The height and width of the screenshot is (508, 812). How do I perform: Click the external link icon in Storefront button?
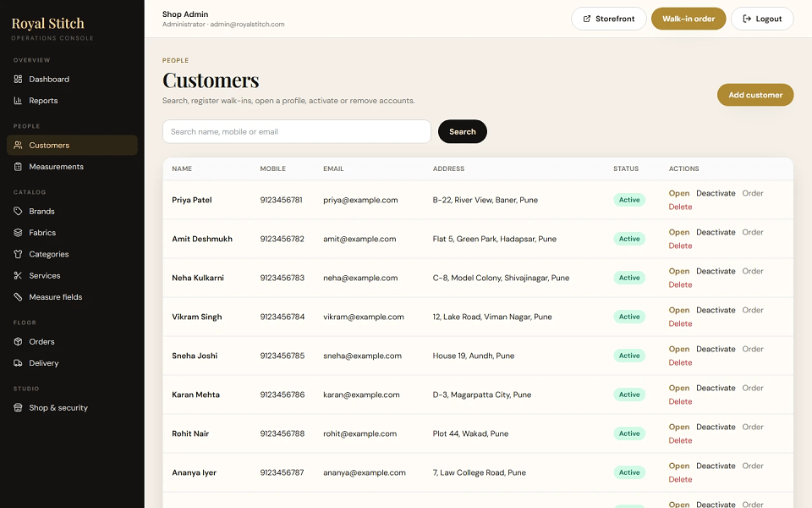click(587, 19)
